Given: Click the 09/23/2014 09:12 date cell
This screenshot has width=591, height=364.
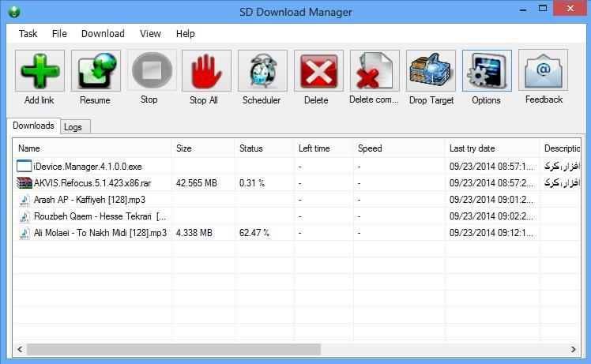Looking at the screenshot, I should 491,233.
